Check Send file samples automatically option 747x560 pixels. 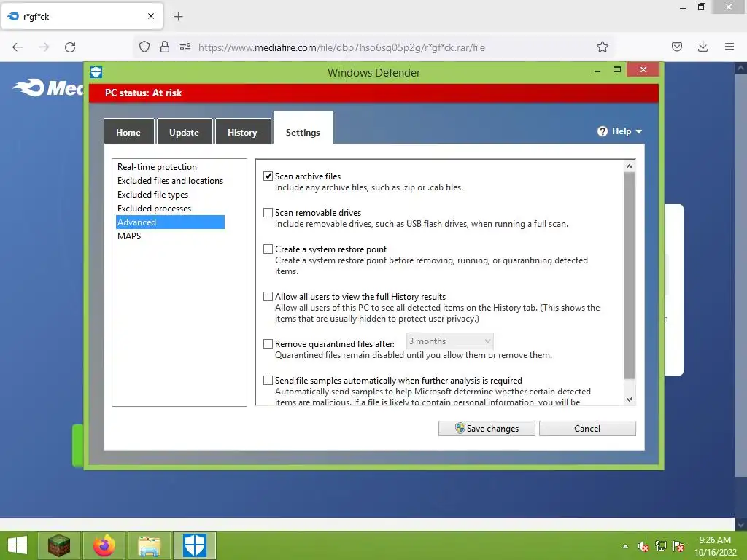pyautogui.click(x=268, y=381)
